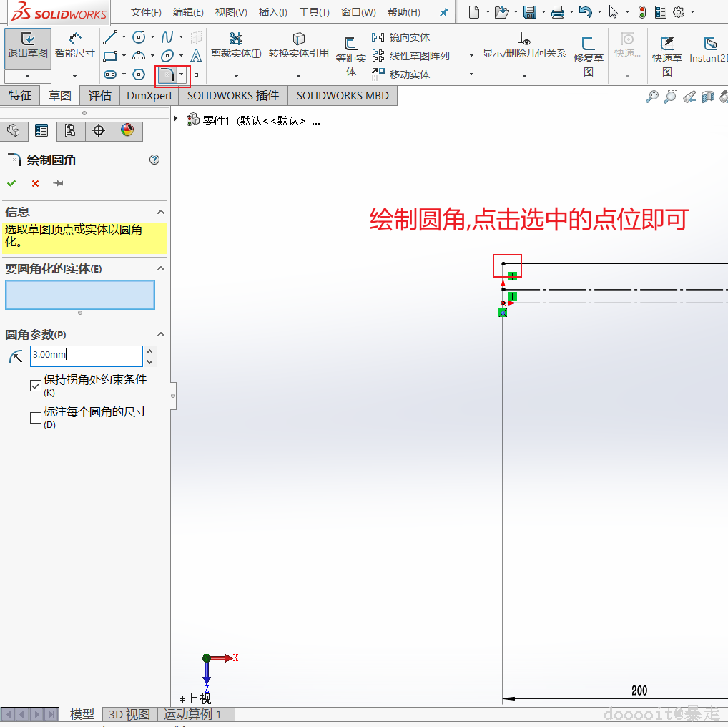Pin the fillet property panel open

click(x=58, y=183)
